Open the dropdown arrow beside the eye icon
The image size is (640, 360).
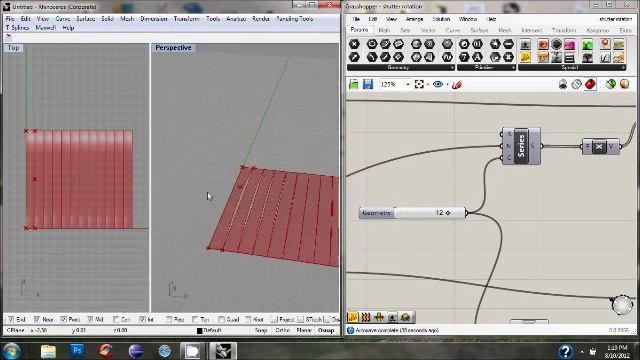point(447,84)
